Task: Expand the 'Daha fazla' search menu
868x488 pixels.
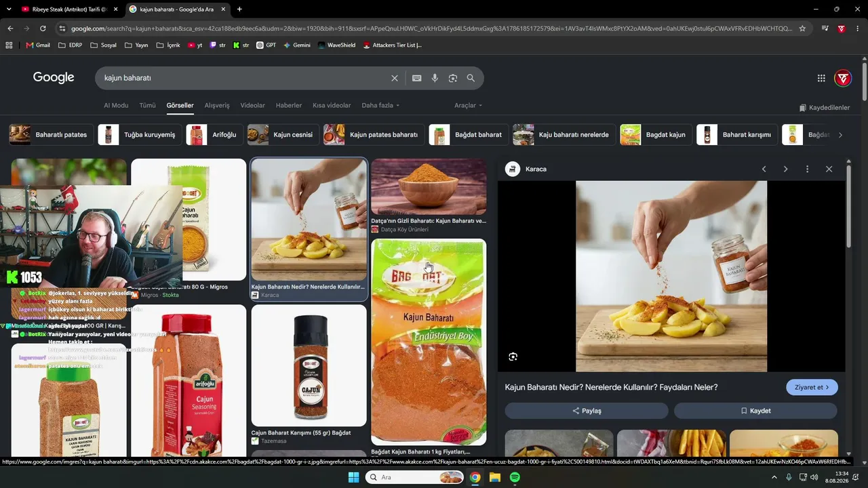Action: coord(380,106)
